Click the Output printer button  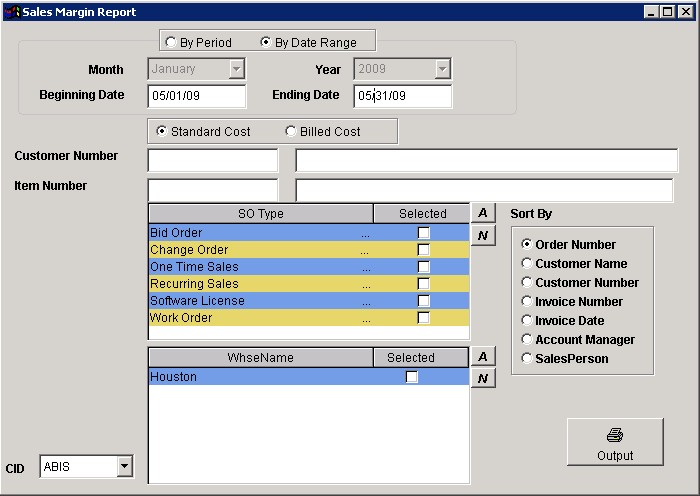click(x=615, y=443)
